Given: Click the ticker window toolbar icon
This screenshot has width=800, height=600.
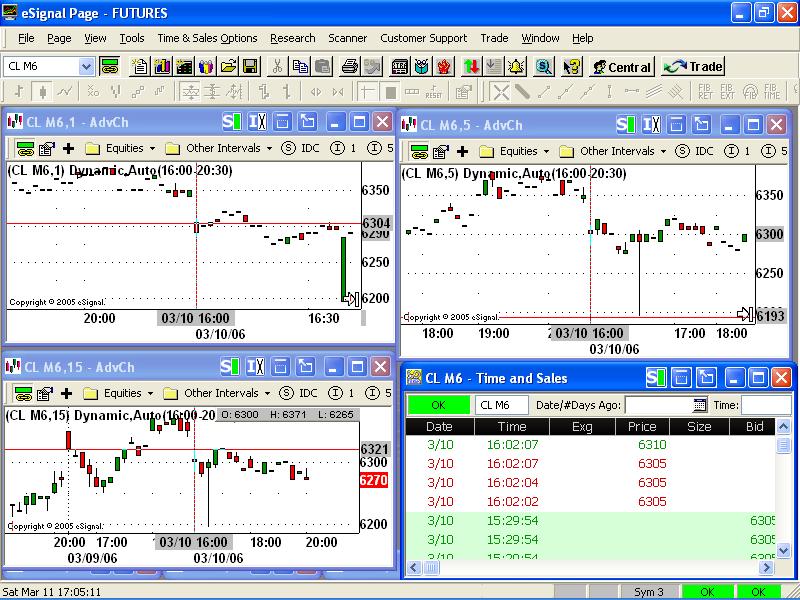Looking at the screenshot, I should [x=399, y=66].
